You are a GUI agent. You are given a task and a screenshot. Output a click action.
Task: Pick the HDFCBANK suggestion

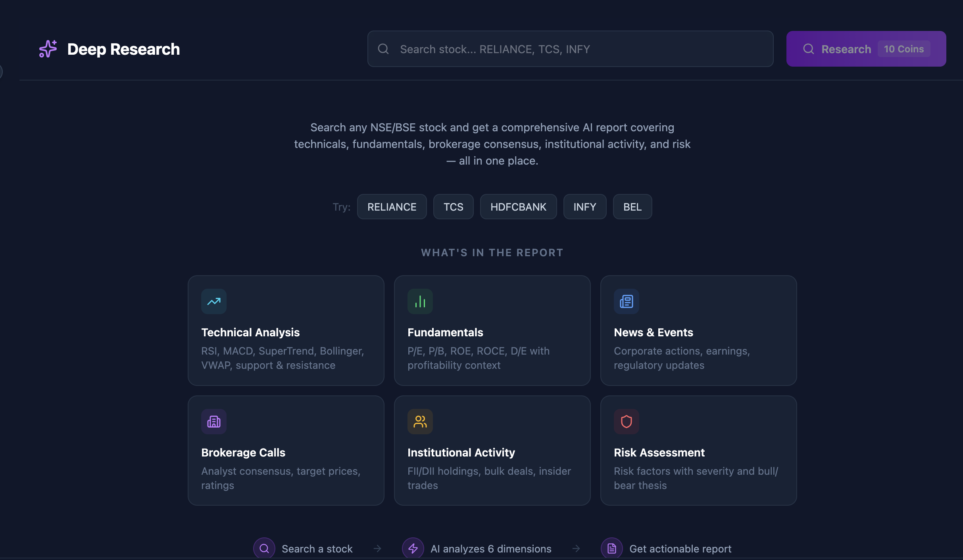tap(518, 207)
